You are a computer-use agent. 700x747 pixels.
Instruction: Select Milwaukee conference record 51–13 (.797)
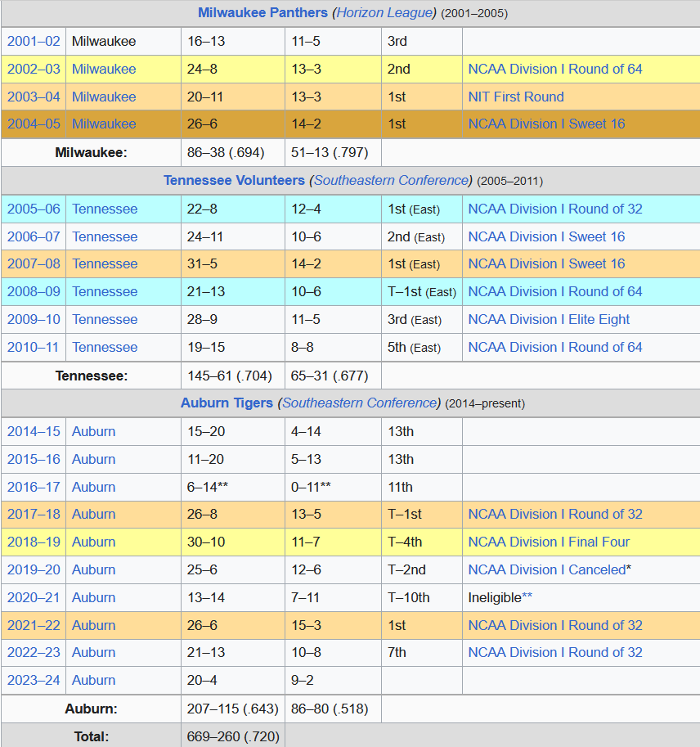[x=330, y=153]
